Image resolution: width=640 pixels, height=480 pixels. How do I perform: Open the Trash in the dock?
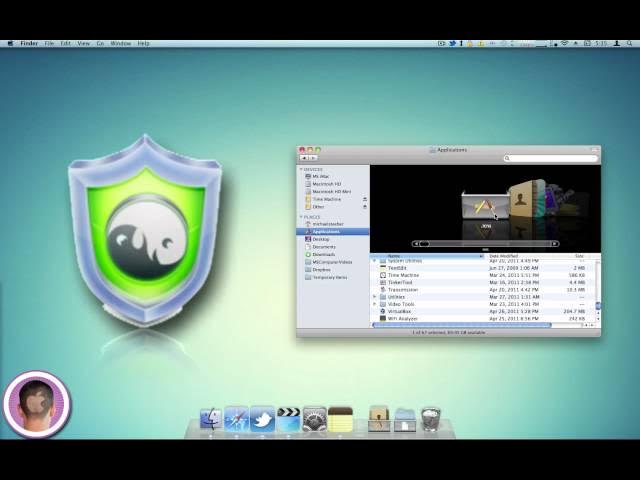pyautogui.click(x=431, y=419)
